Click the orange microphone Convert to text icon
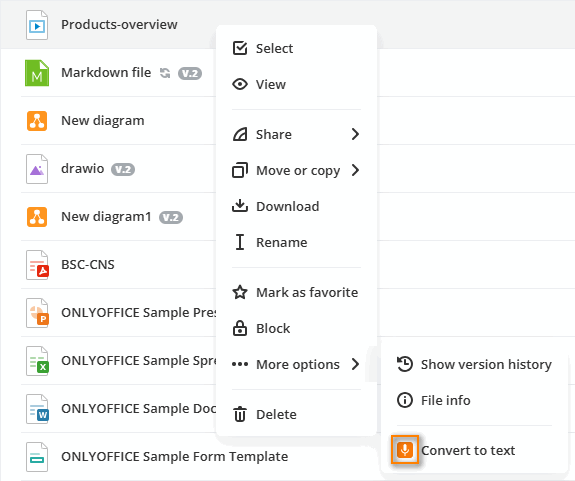575x481 pixels. [x=405, y=450]
